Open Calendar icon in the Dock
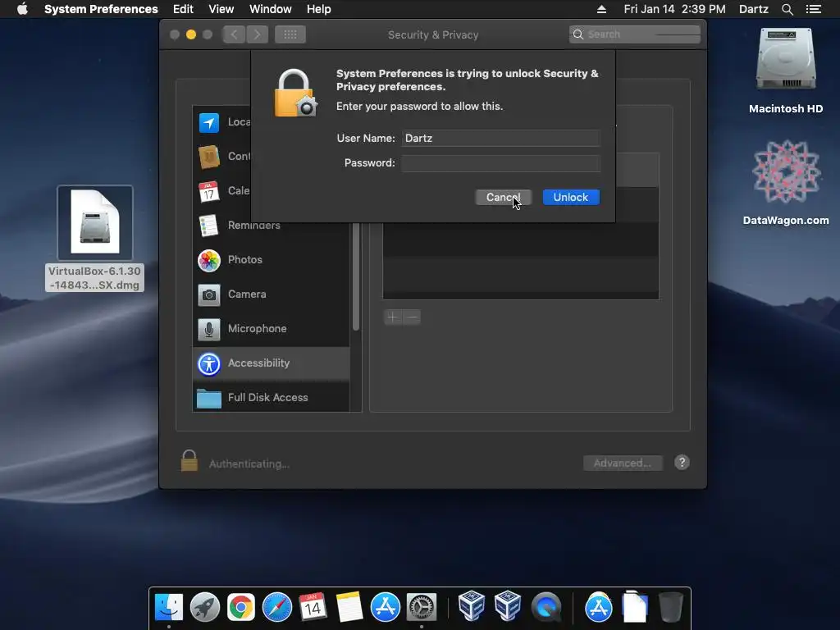The height and width of the screenshot is (630, 840). (313, 607)
